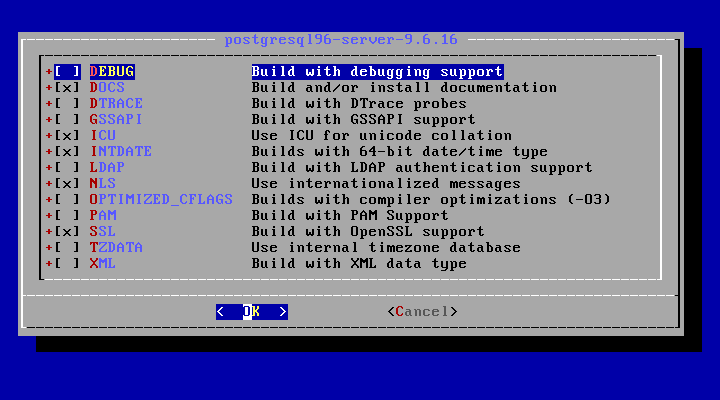Click 'Use internationalized messages' description
Viewport: 720px width, 400px height.
click(386, 184)
